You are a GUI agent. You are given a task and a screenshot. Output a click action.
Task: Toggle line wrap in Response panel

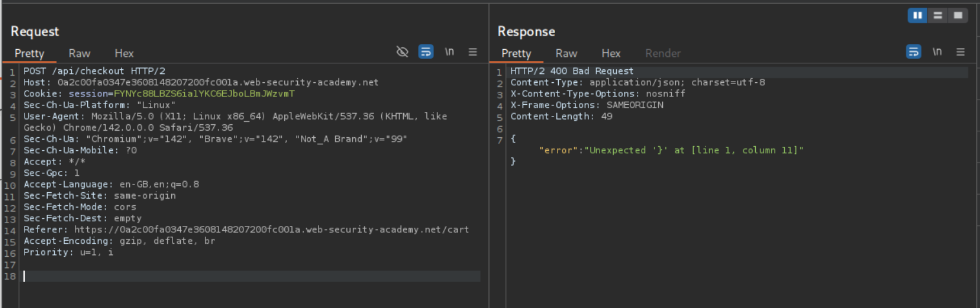point(913,52)
